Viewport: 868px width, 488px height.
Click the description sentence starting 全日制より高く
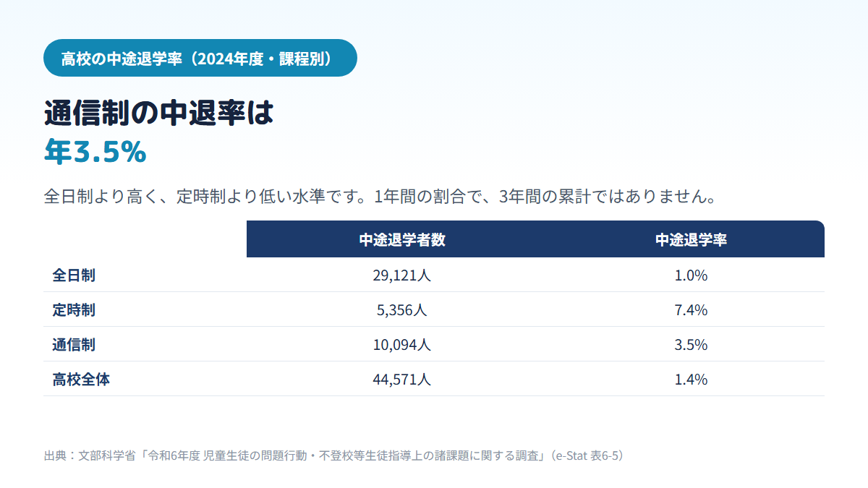point(380,197)
